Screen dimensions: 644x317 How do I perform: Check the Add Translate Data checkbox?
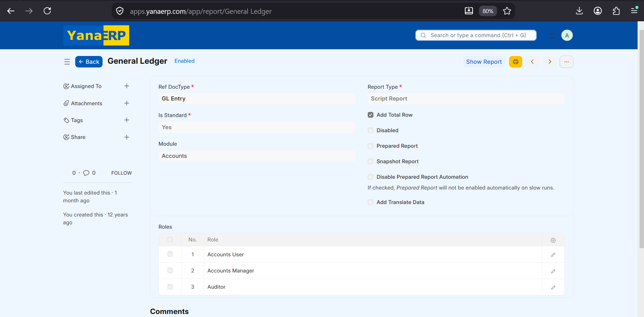pos(370,202)
